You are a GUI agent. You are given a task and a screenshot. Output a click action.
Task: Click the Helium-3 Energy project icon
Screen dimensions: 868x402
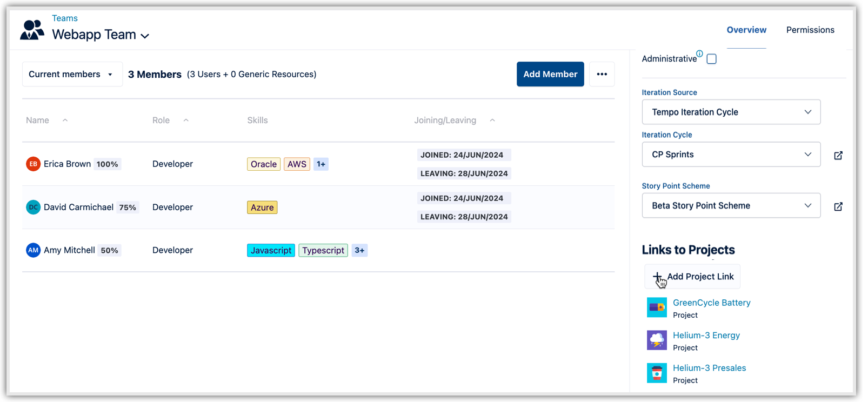(x=657, y=340)
